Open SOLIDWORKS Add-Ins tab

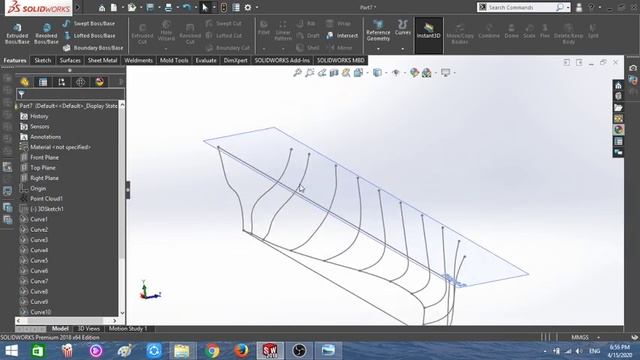(x=282, y=60)
